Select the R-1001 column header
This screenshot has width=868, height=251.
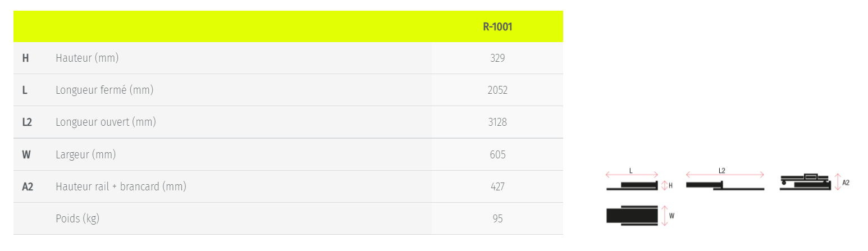click(497, 26)
